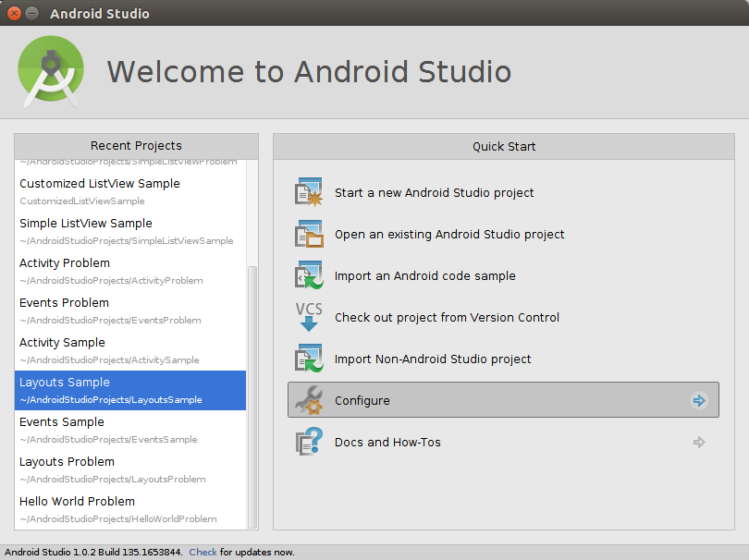Click the Quick Start panel header
Image resolution: width=749 pixels, height=560 pixels.
tap(503, 147)
